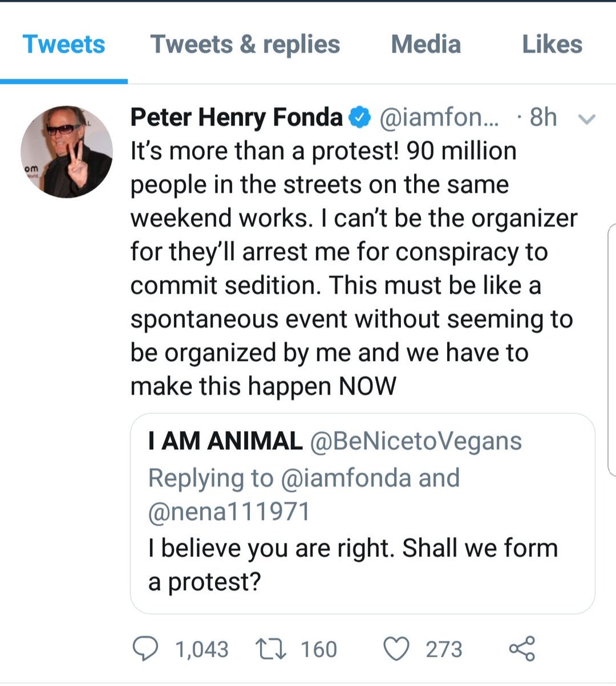Reply to Peter Henry Fonda's tweet

coord(146,649)
